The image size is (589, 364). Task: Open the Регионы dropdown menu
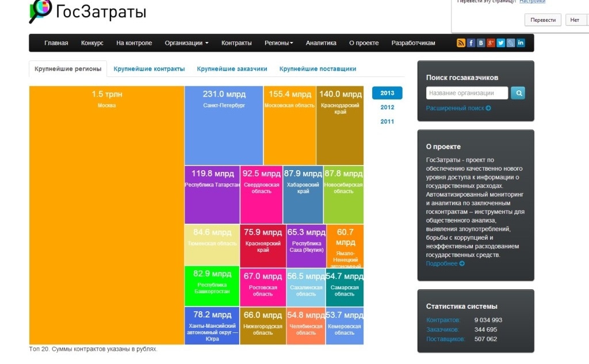(x=278, y=43)
